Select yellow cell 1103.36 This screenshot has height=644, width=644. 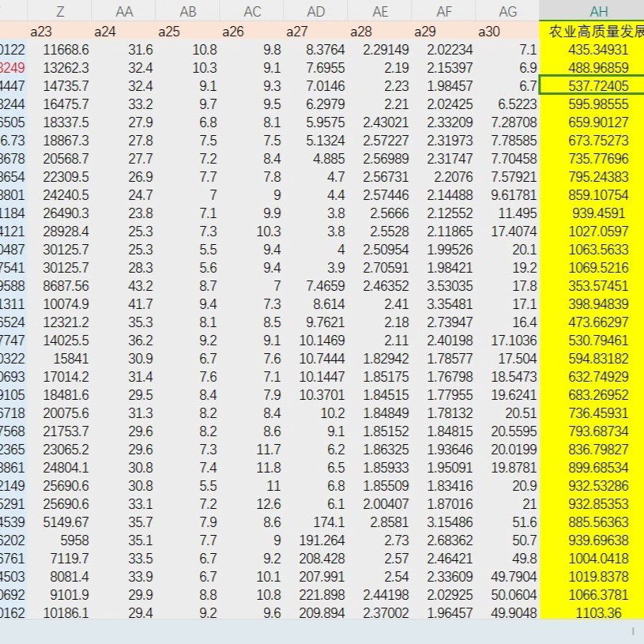click(592, 612)
